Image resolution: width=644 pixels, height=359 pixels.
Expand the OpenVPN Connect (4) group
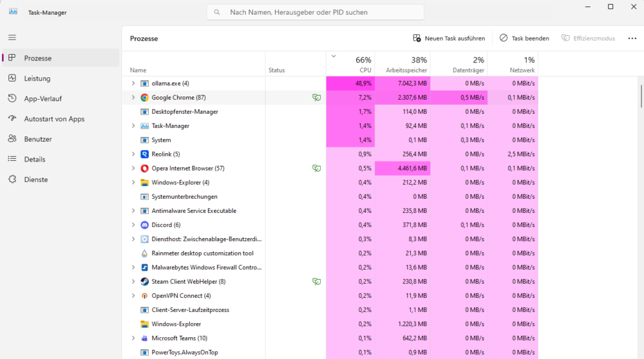pyautogui.click(x=133, y=296)
